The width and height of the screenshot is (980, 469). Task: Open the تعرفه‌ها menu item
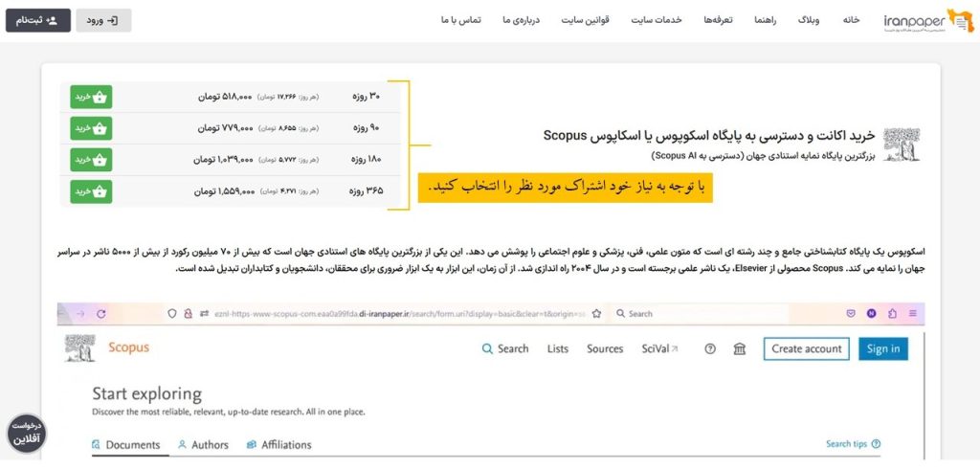tap(717, 20)
